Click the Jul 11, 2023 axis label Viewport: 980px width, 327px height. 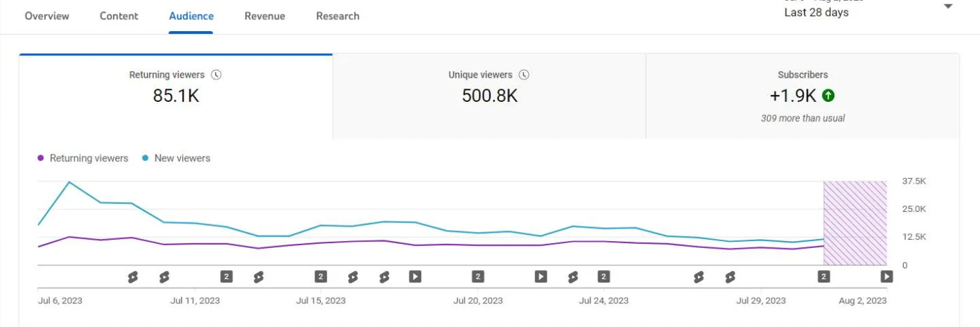point(195,301)
